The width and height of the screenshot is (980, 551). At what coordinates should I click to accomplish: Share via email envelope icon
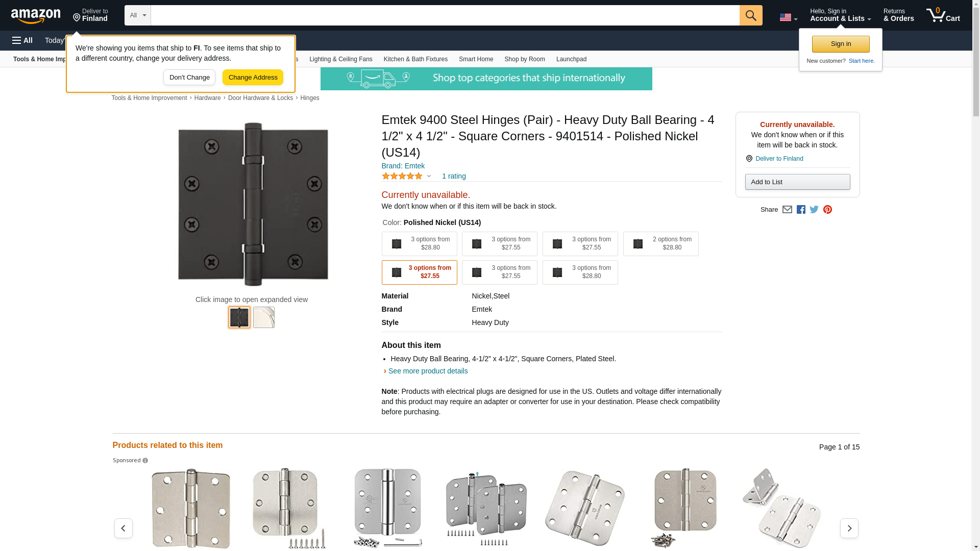[787, 210]
